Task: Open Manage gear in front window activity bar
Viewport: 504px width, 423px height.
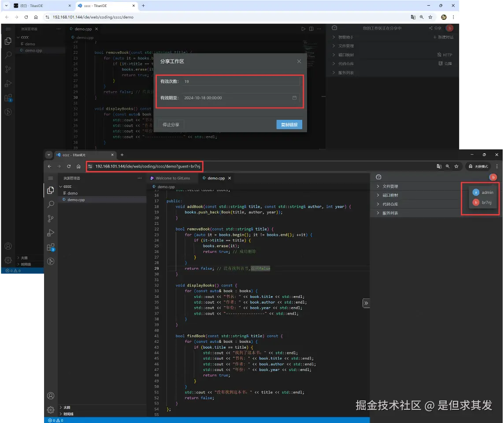Action: tap(51, 409)
